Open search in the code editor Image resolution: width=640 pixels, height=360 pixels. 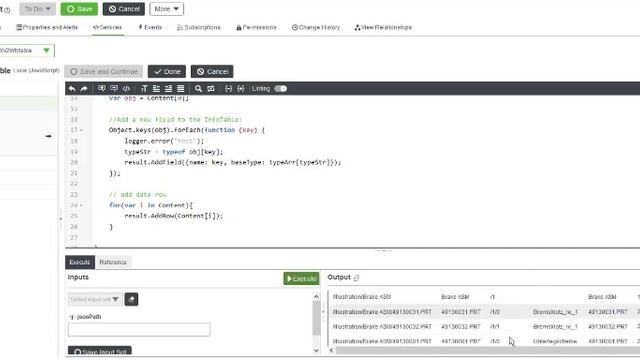click(x=198, y=89)
